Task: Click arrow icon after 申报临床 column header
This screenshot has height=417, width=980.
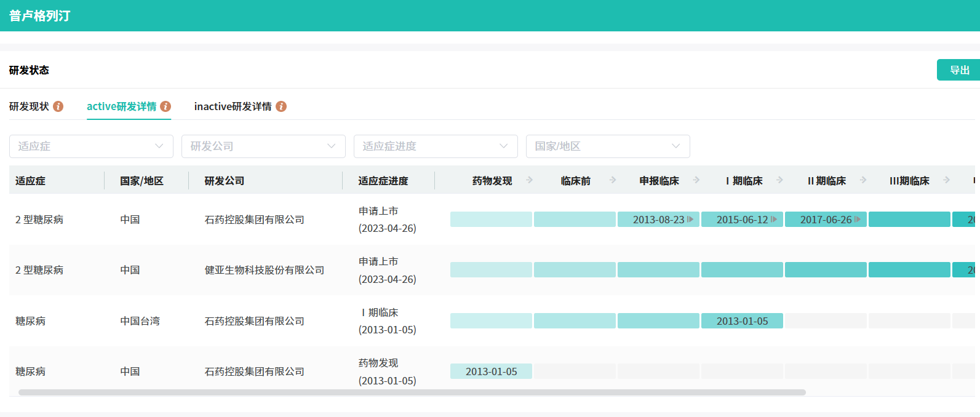Action: 696,180
